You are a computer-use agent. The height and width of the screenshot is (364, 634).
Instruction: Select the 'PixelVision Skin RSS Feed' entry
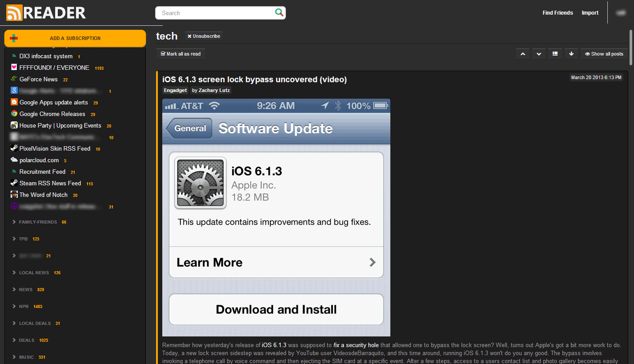(x=55, y=148)
